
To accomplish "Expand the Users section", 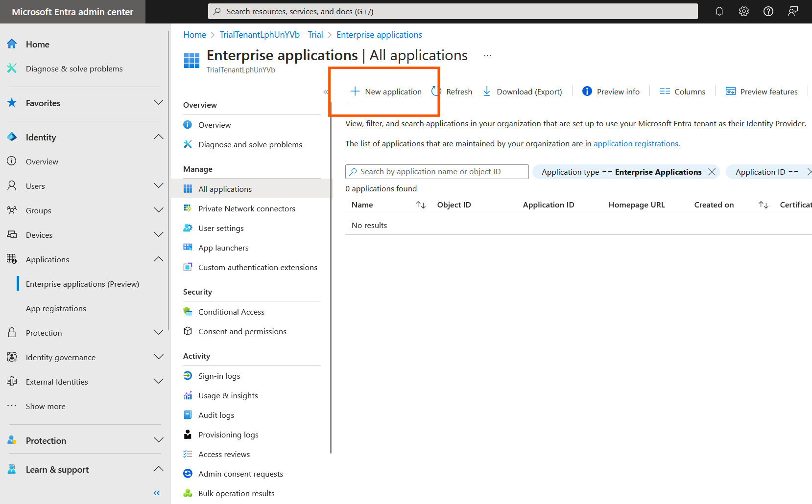I will pyautogui.click(x=158, y=186).
